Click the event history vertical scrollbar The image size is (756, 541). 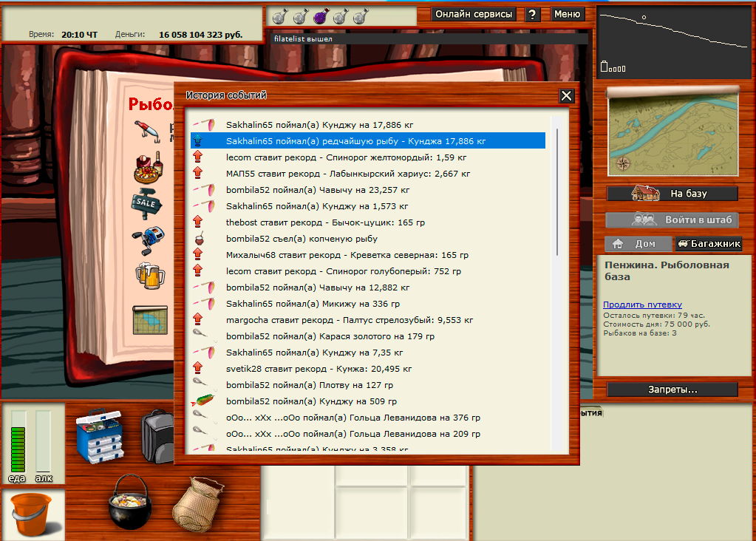(556, 192)
